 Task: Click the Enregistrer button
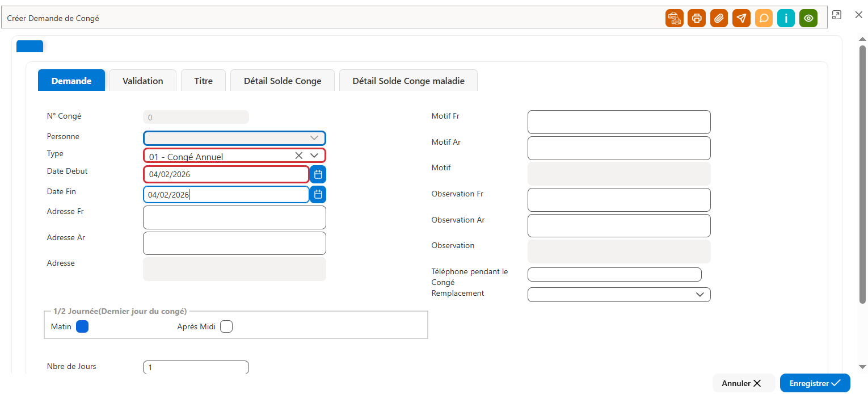815,383
